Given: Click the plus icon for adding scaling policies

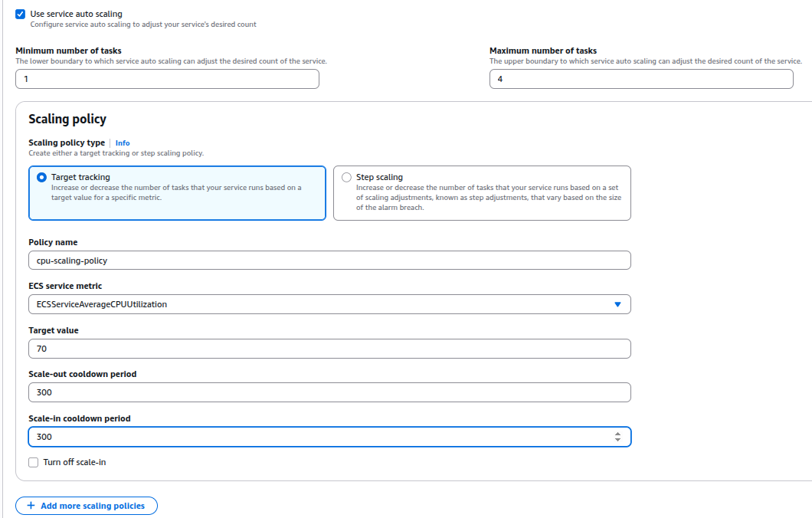Looking at the screenshot, I should (x=31, y=506).
